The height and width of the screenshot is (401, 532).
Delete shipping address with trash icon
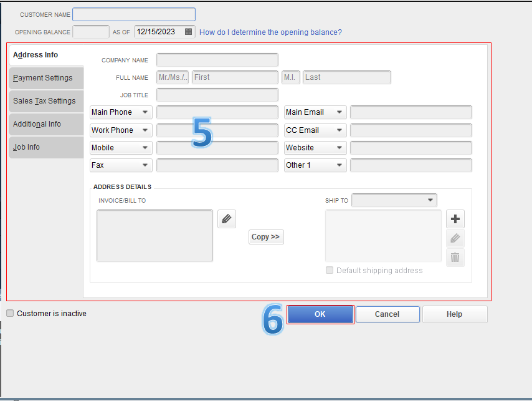click(x=455, y=257)
